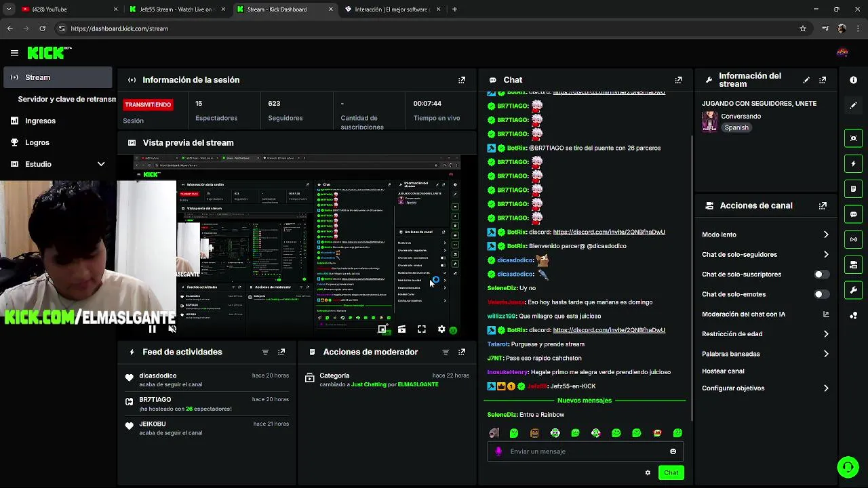Insert the brown angry-face emote

coord(534,433)
